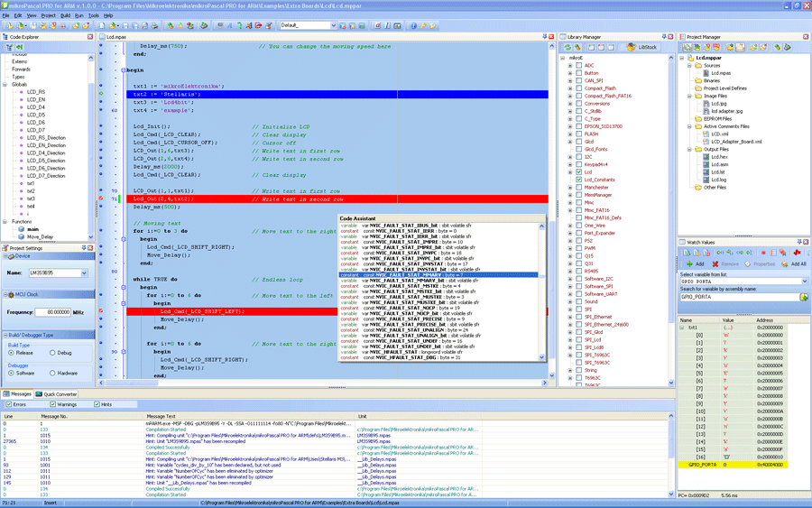Toggle the Hints checkbox in Messages

coord(97,404)
